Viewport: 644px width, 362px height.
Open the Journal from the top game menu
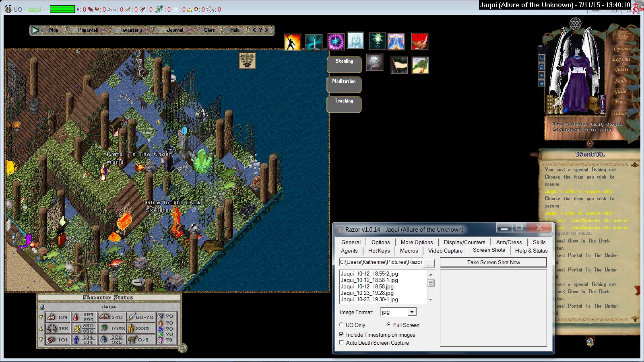pyautogui.click(x=175, y=30)
